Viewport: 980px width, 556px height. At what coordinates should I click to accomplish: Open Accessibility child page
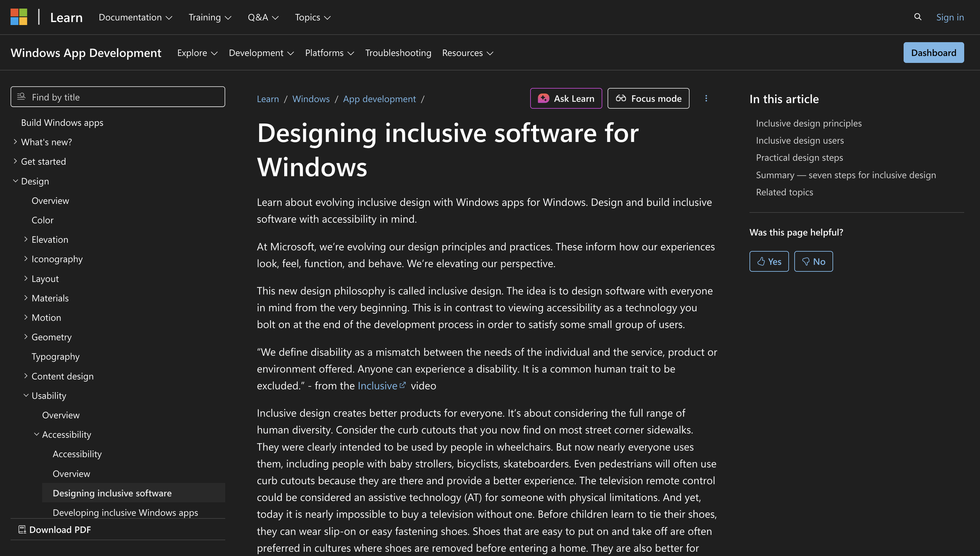77,454
